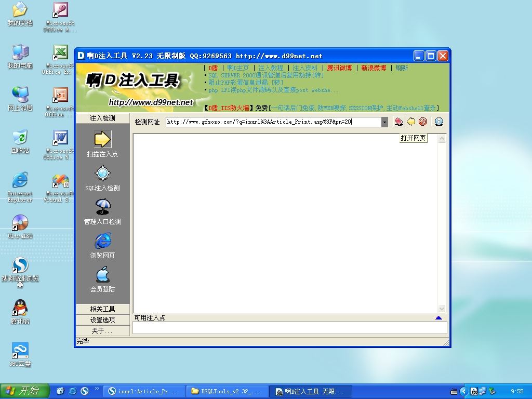Click the scrollbar up arrow in browser pane
The height and width of the screenshot is (399, 532).
point(442,138)
